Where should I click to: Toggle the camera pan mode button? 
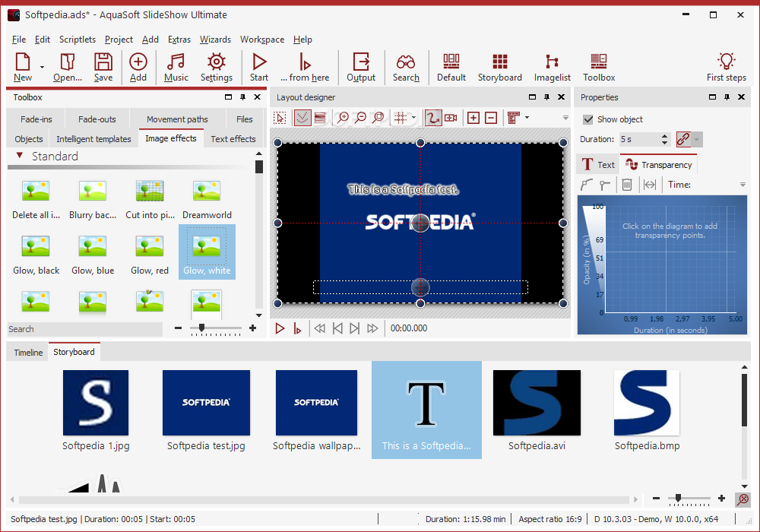coord(451,118)
